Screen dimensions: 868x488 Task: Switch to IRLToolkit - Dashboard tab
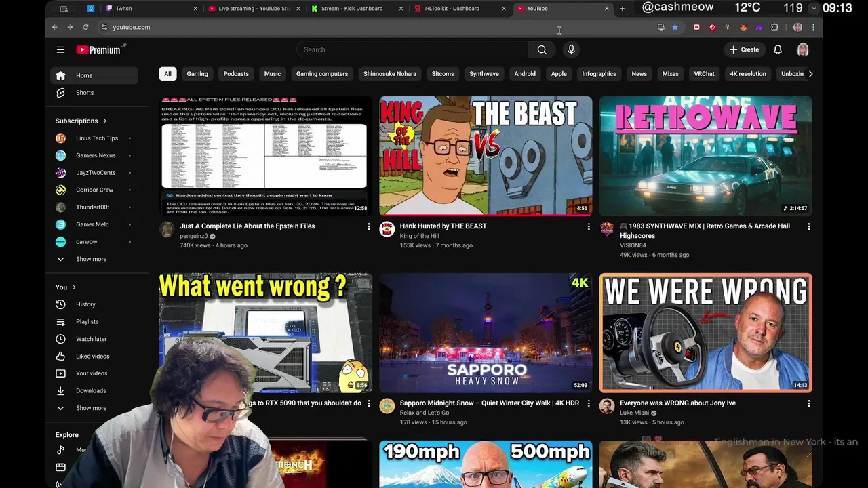coord(459,9)
